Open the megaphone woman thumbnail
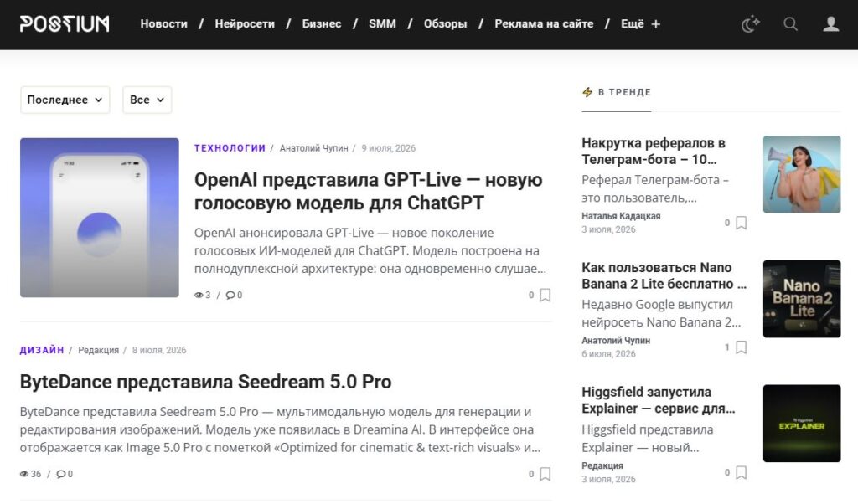This screenshot has width=858, height=504. pyautogui.click(x=802, y=174)
